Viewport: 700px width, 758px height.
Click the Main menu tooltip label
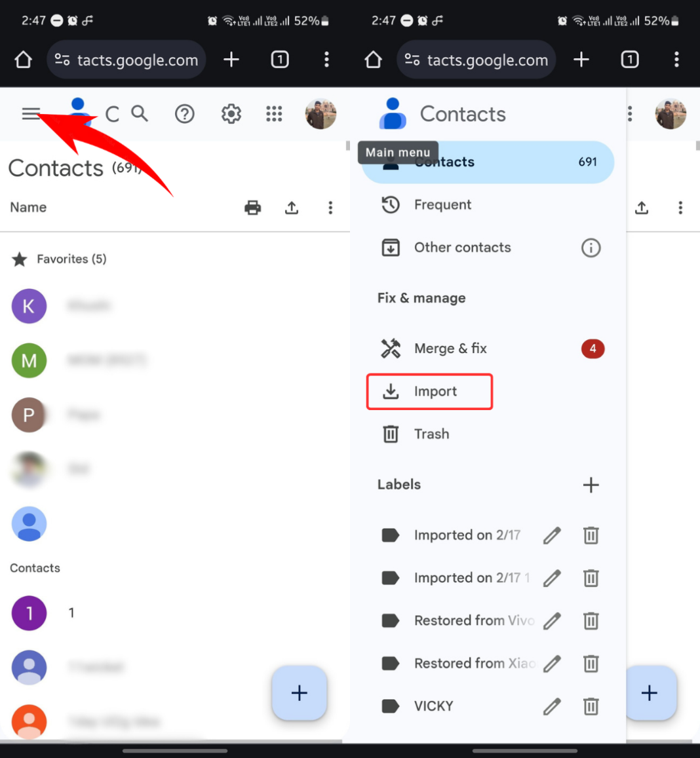coord(398,152)
